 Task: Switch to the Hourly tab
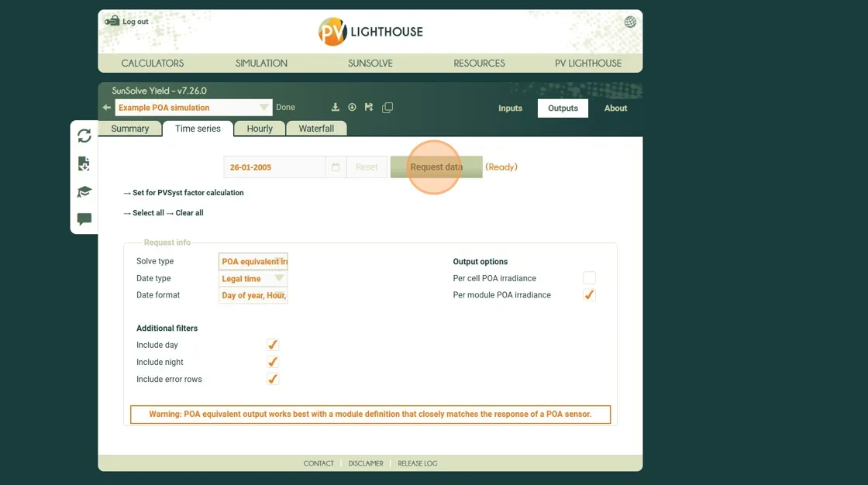260,129
